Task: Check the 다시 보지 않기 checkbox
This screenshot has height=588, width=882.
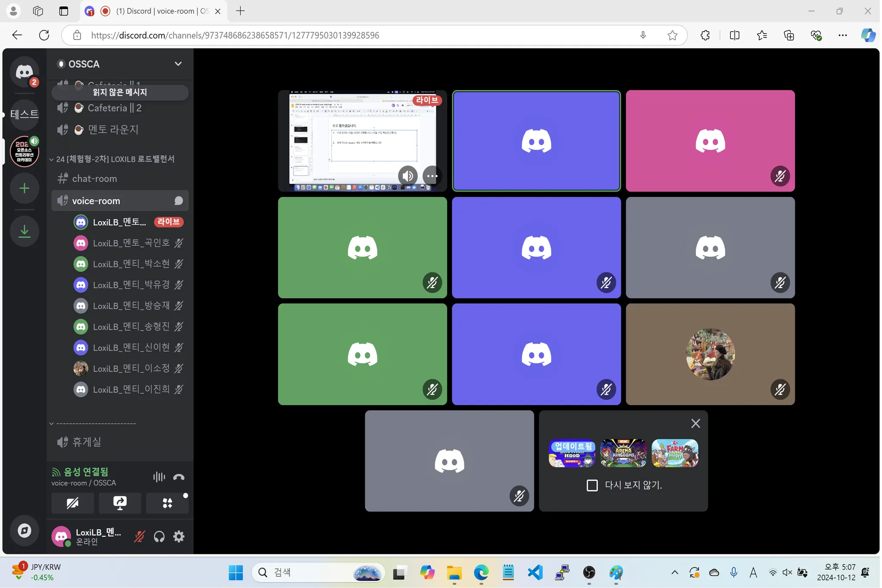Action: (592, 485)
